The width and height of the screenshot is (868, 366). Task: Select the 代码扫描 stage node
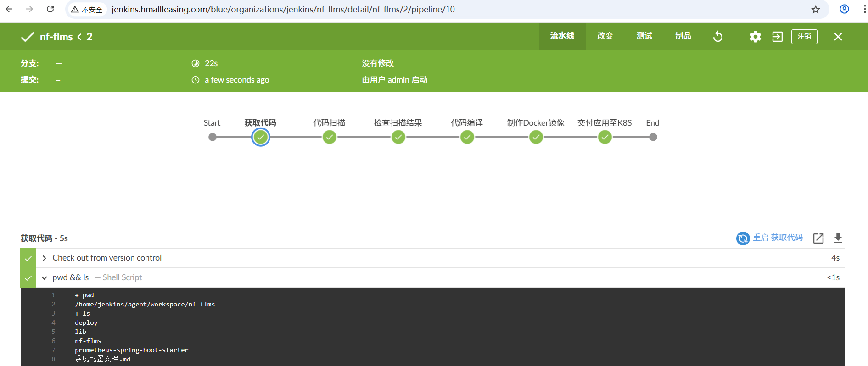tap(329, 137)
